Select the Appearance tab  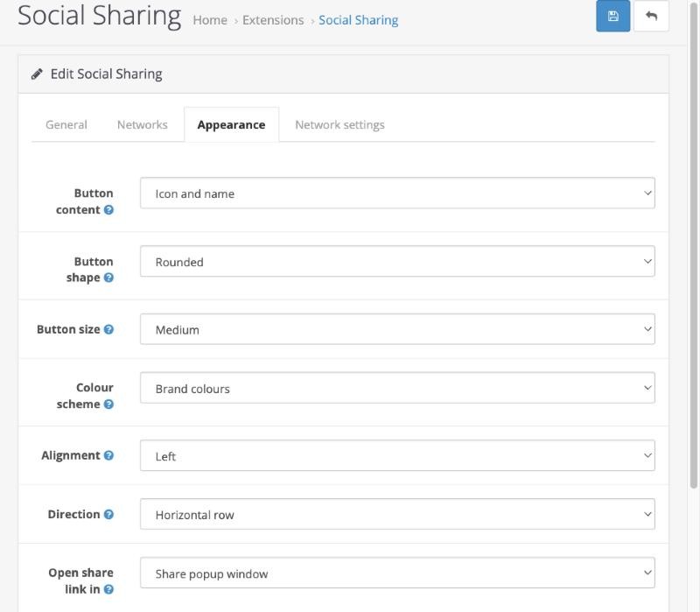click(x=231, y=124)
